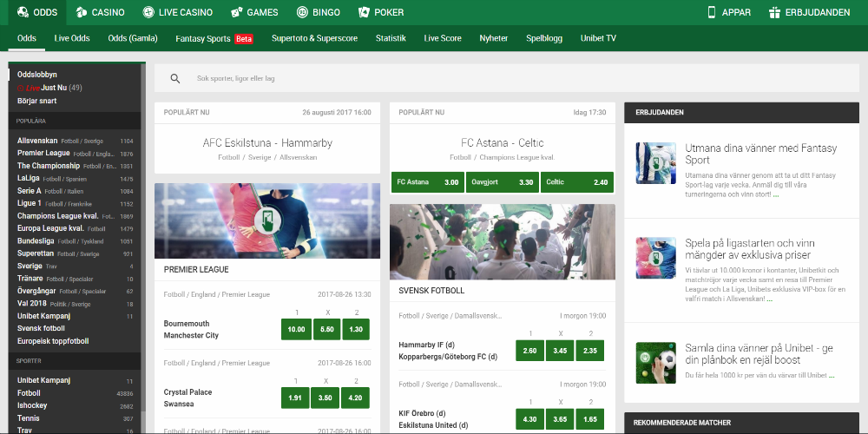868x434 pixels.
Task: Bet on FC Astana at 3.00
Action: coord(427,182)
